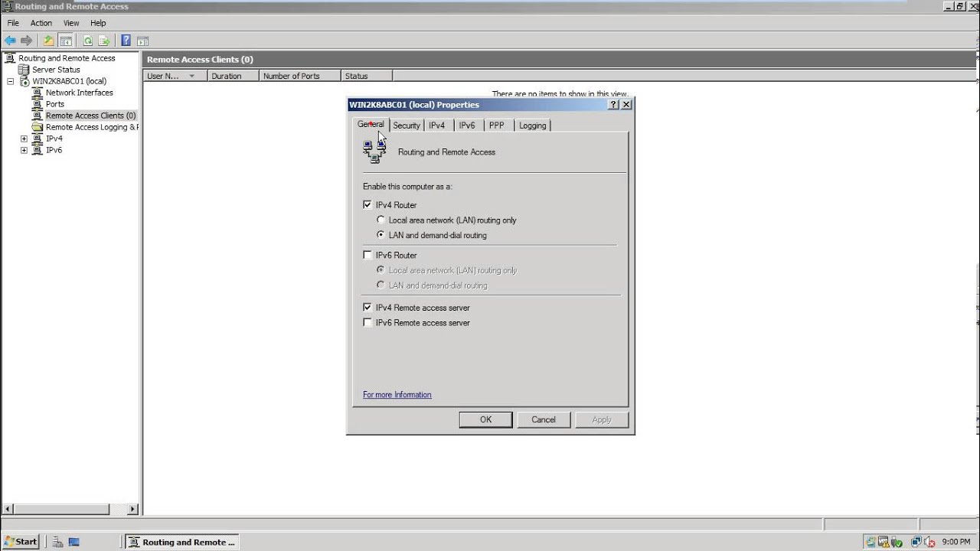Click the Back arrow in toolbar
Screen dimensions: 980x551
pos(10,41)
